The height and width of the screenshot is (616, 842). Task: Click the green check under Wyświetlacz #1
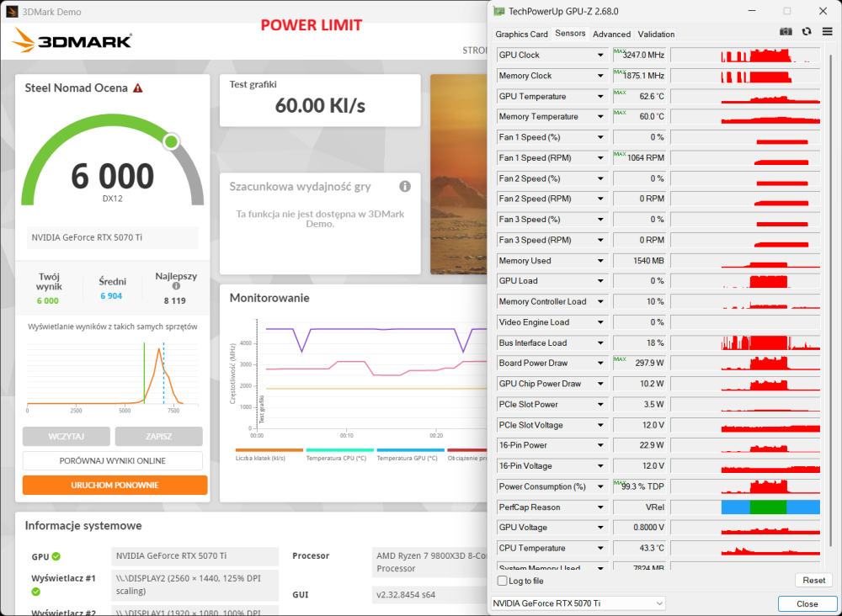pos(36,592)
